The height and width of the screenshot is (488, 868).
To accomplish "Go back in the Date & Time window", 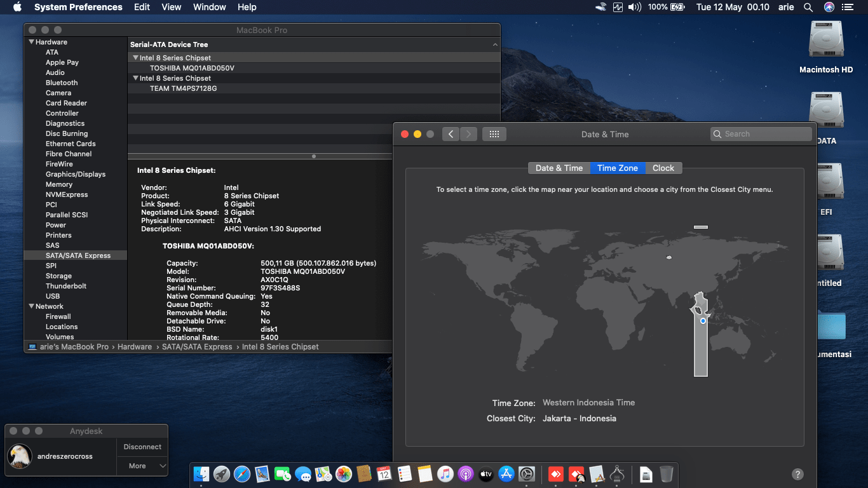I will pos(451,134).
